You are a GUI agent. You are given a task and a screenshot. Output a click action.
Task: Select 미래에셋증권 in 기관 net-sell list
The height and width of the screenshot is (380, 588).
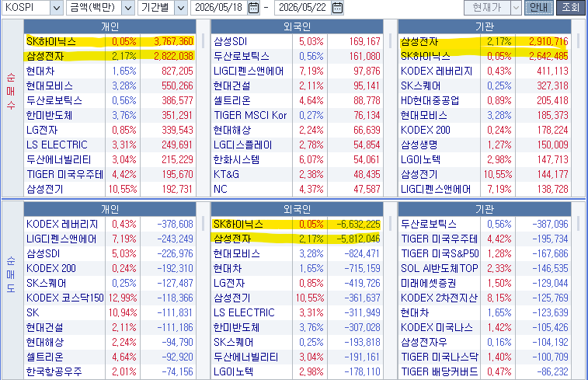tap(428, 283)
